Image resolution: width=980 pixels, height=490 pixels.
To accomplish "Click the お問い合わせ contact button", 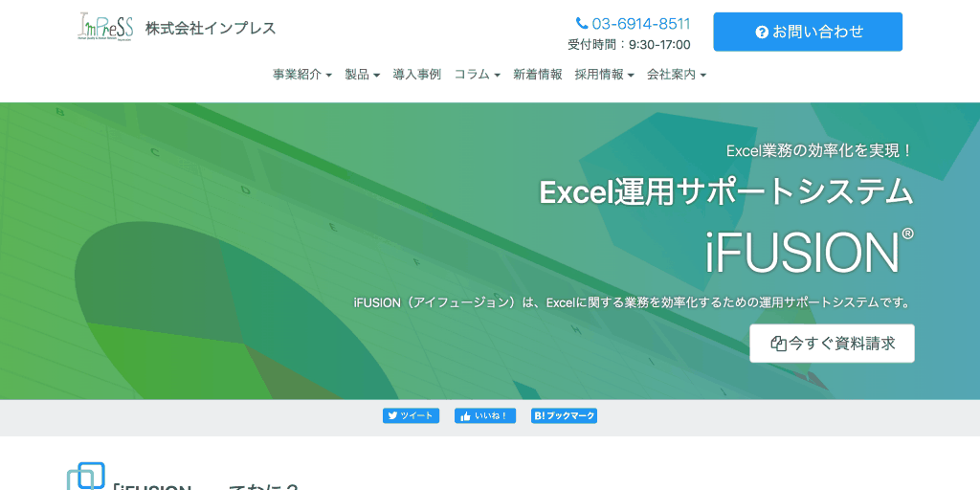I will pos(808,32).
